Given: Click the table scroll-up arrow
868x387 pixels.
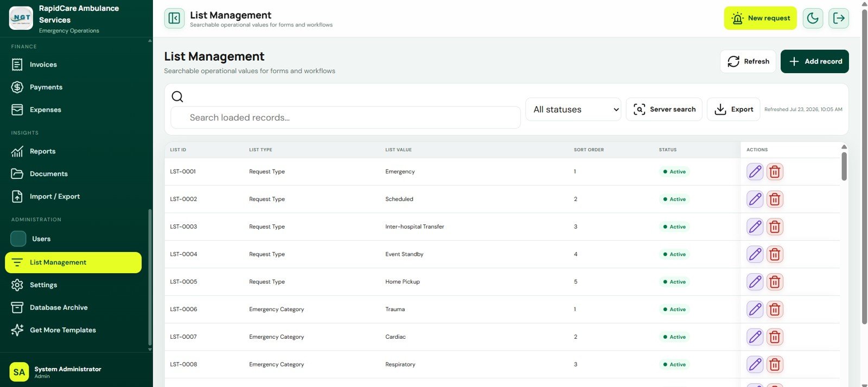Looking at the screenshot, I should [x=844, y=147].
